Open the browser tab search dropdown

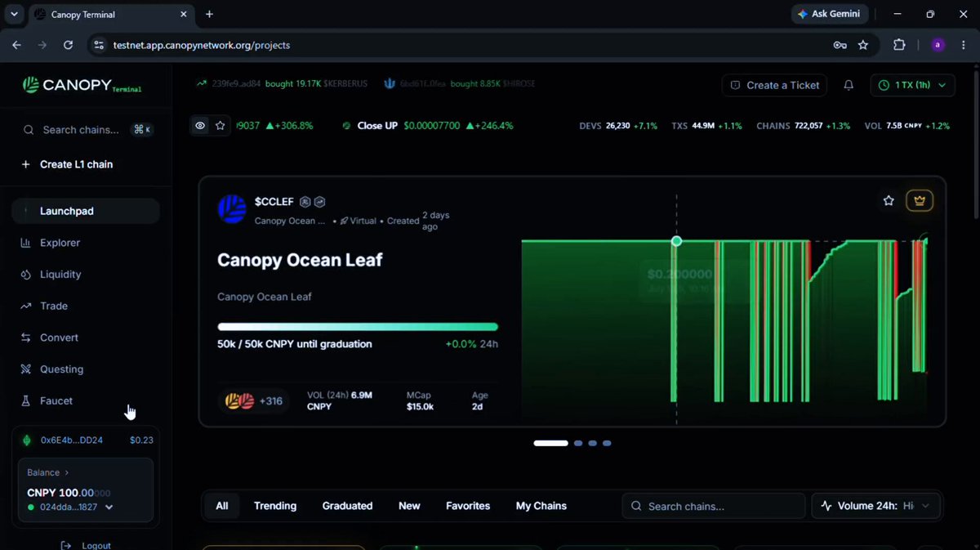15,14
